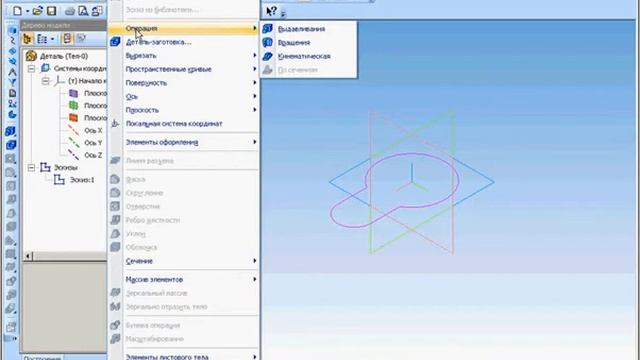Choose Локальная система координат menu item
Viewport: 640px width, 360px height.
(x=184, y=124)
